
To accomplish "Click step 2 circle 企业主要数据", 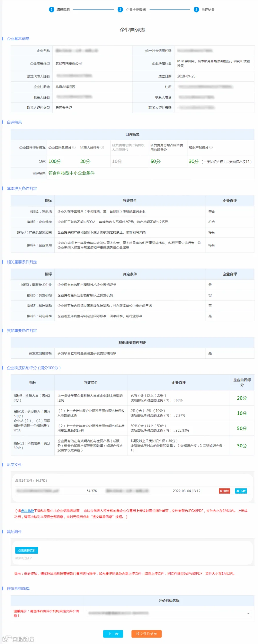I will (120, 9).
